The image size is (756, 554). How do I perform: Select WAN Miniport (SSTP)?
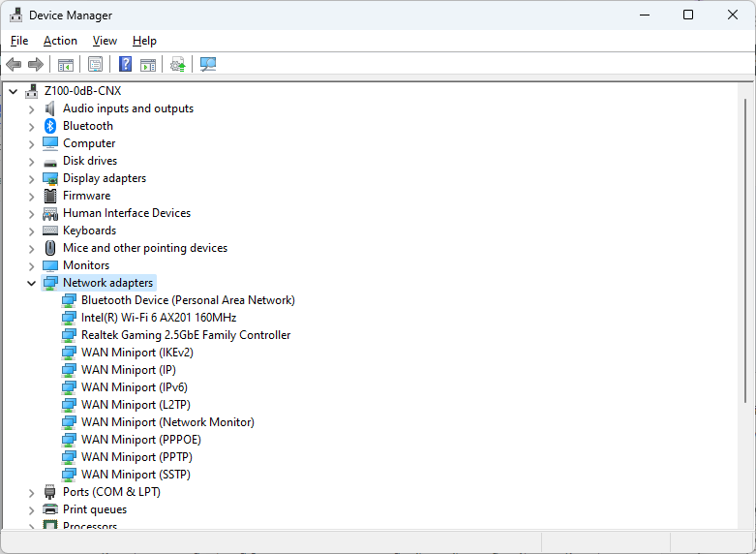pos(136,474)
